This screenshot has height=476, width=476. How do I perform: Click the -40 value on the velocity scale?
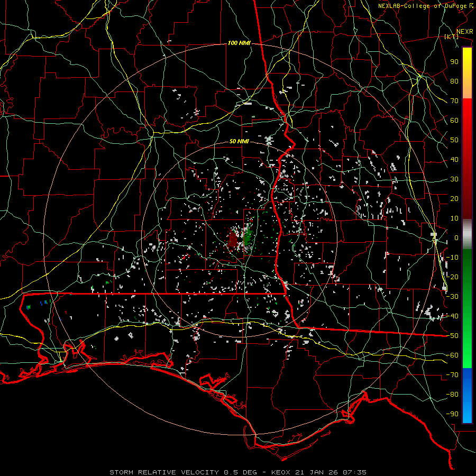click(x=452, y=316)
